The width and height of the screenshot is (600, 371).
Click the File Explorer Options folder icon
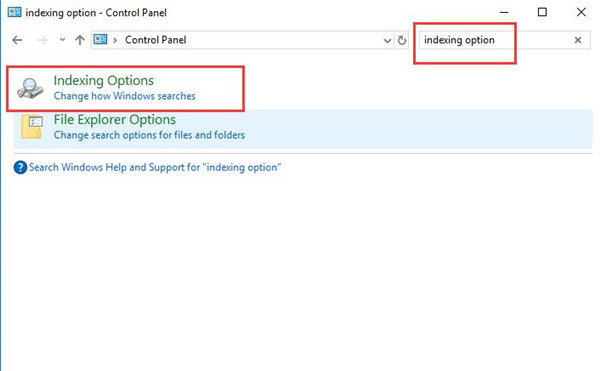32,127
